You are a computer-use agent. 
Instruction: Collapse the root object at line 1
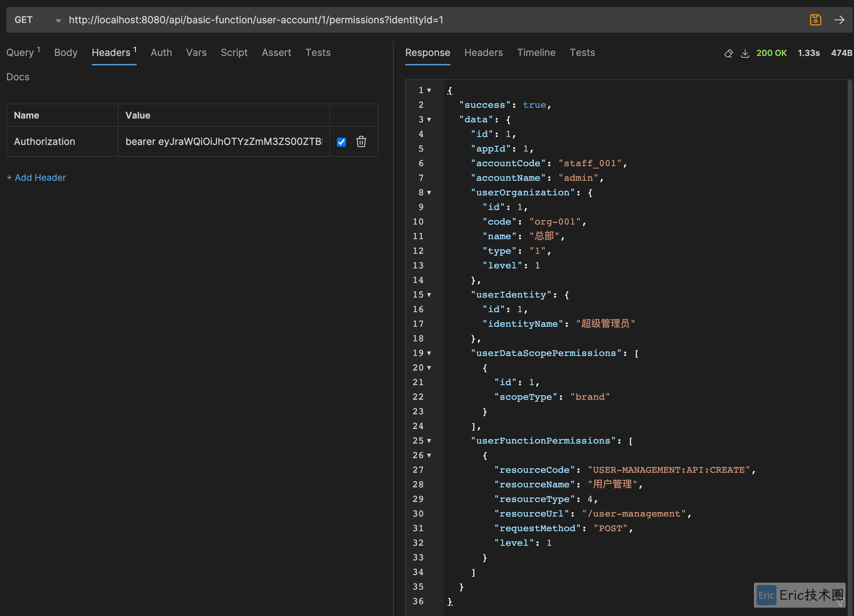click(429, 90)
